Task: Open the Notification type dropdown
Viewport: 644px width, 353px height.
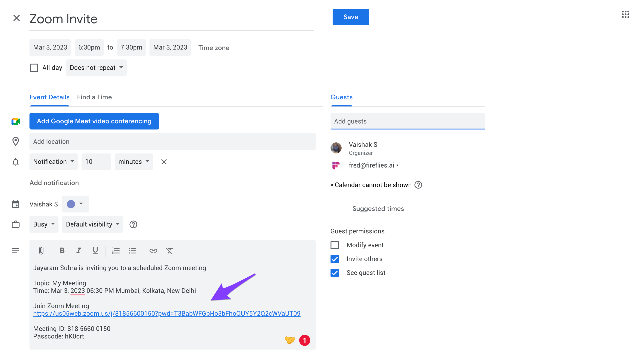Action: click(53, 162)
